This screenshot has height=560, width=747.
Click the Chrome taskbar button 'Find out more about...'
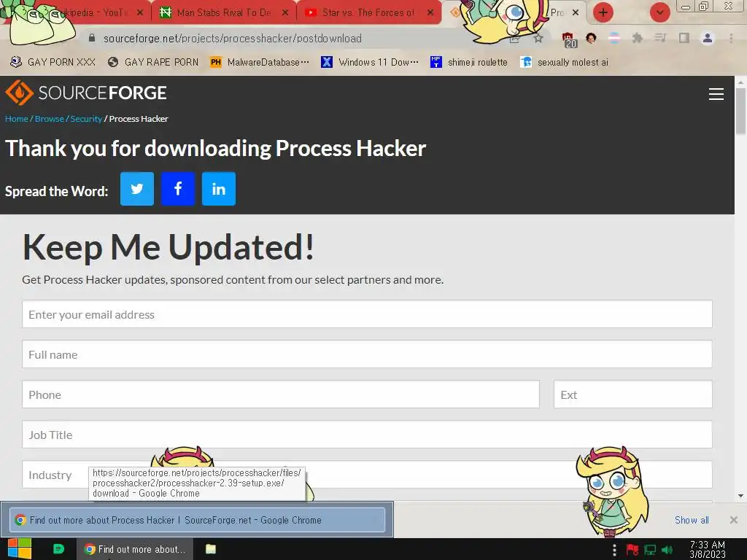point(135,549)
